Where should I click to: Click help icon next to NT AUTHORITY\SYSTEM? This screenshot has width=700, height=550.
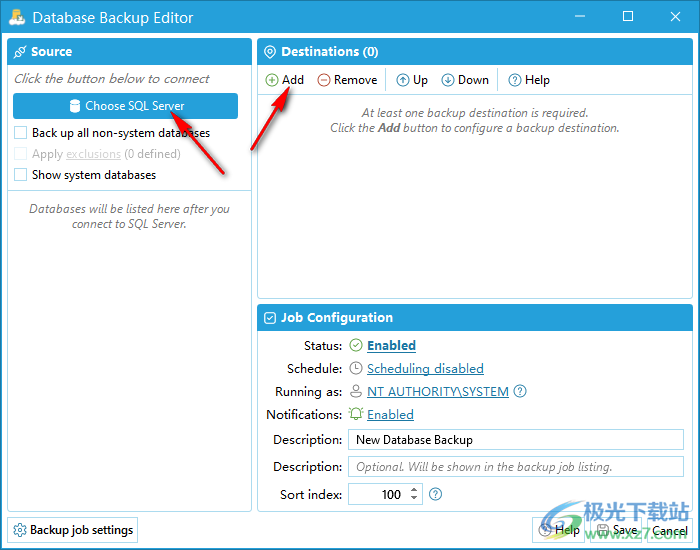coord(520,392)
